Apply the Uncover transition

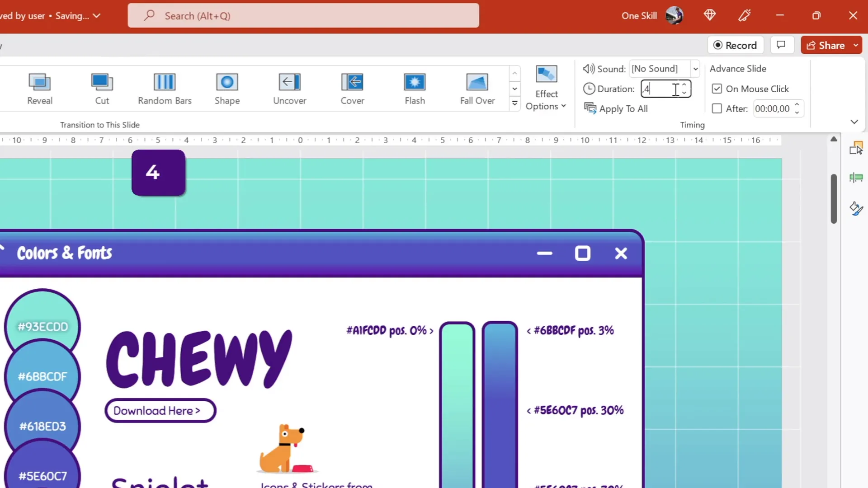tap(289, 89)
